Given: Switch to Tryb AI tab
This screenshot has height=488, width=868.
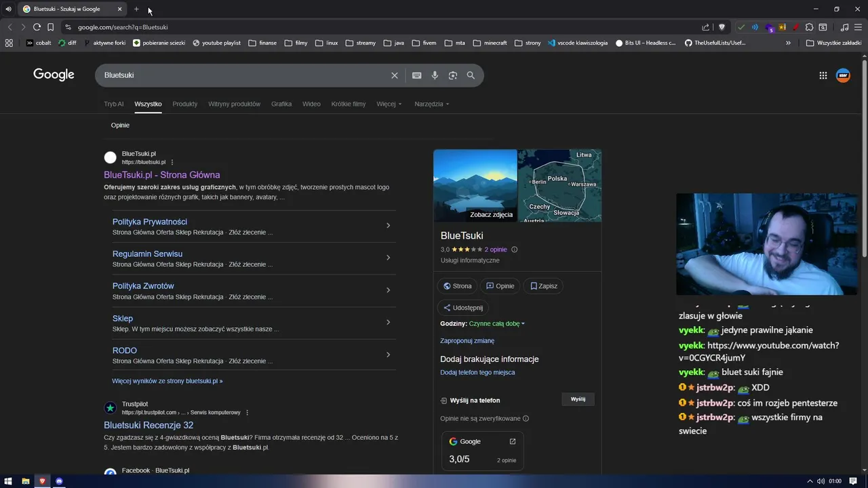Looking at the screenshot, I should pos(114,104).
